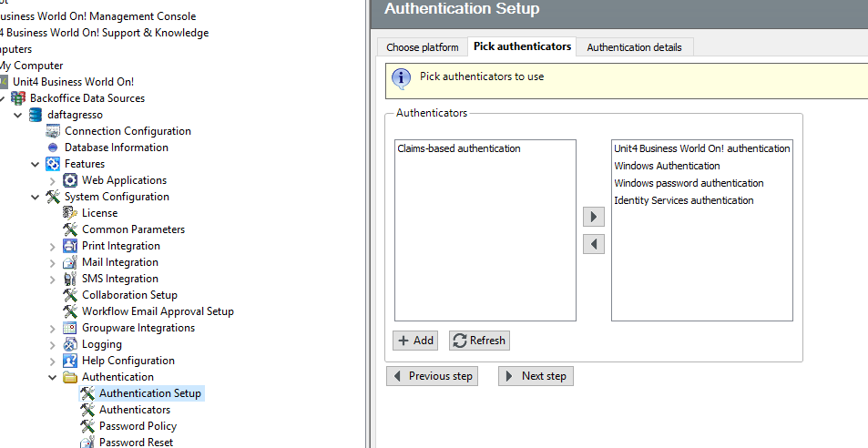The height and width of the screenshot is (448, 868).
Task: Collapse the System Configuration node
Action: click(x=36, y=197)
